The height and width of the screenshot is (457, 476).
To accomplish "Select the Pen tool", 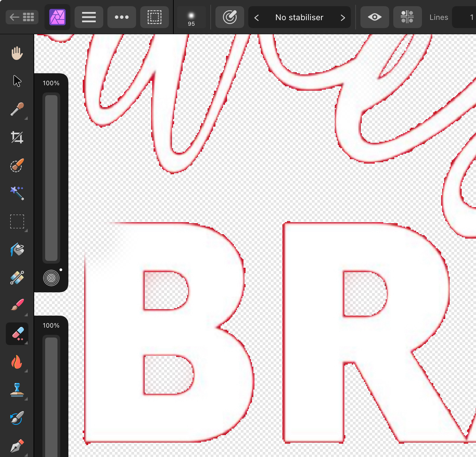I will click(x=17, y=446).
